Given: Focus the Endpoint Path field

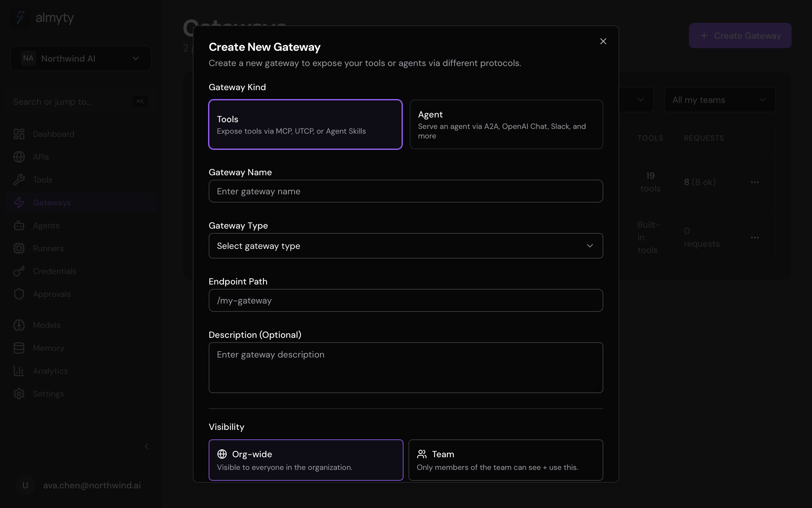Looking at the screenshot, I should pos(406,300).
